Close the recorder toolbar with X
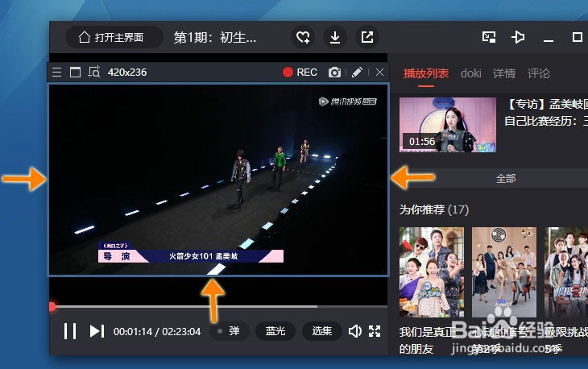Viewport: 588px width, 369px height. [379, 72]
